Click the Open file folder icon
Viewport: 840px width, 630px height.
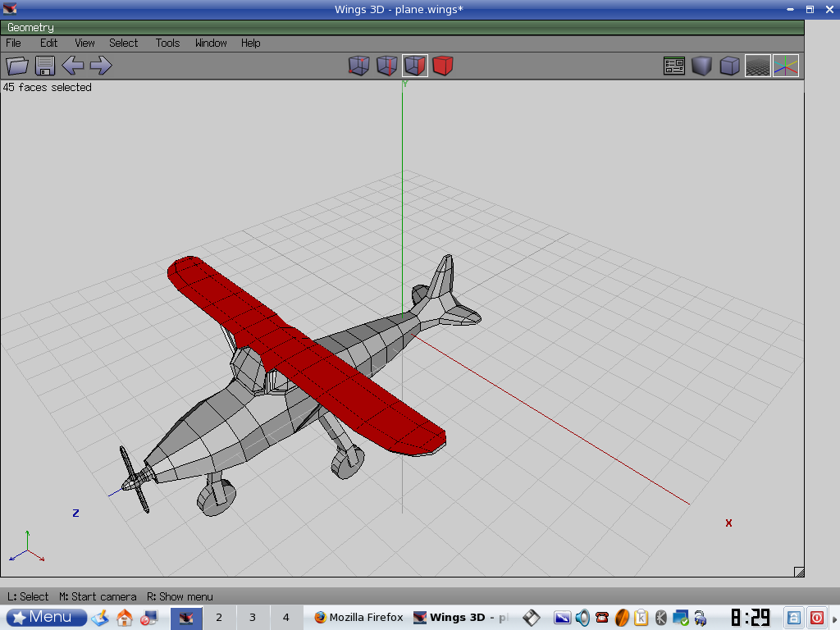17,66
